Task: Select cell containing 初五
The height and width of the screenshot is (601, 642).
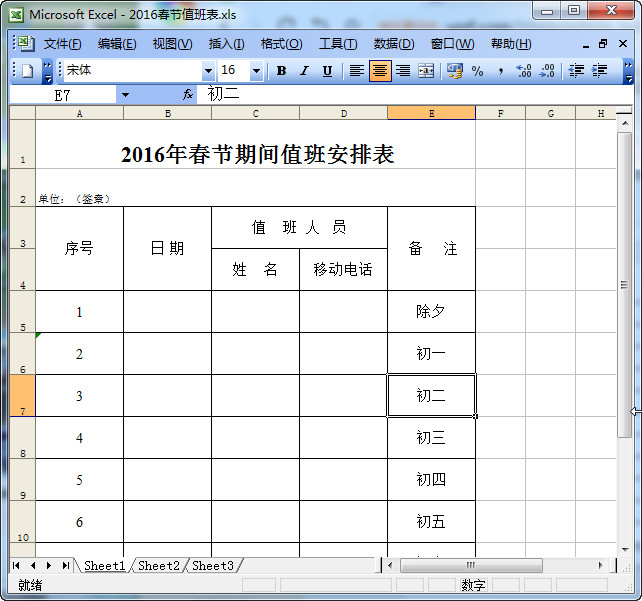Action: pos(431,522)
